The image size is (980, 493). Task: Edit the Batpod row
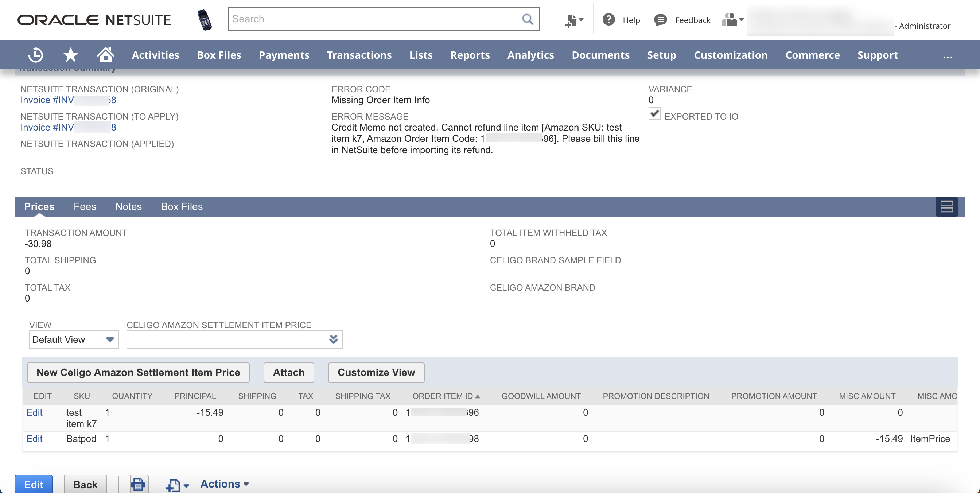tap(34, 439)
